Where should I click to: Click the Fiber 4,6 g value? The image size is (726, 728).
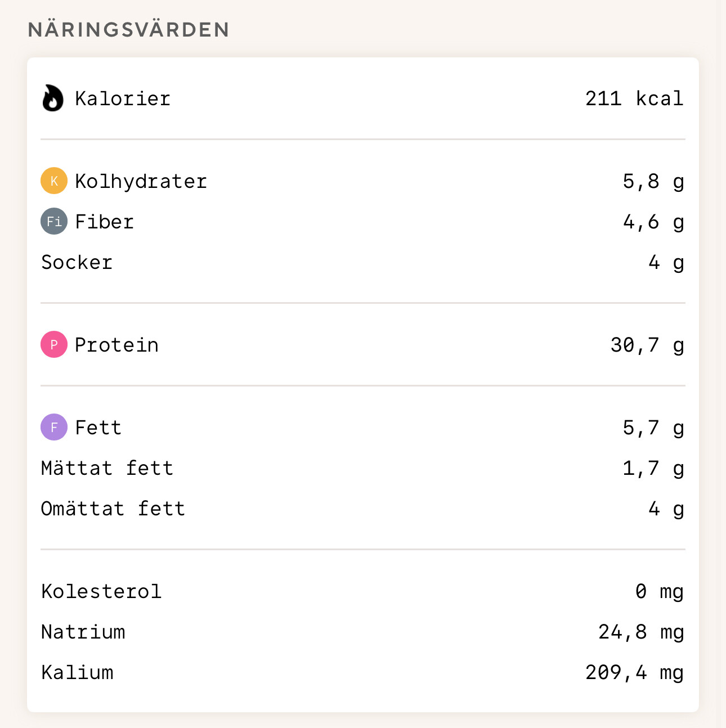click(x=653, y=222)
